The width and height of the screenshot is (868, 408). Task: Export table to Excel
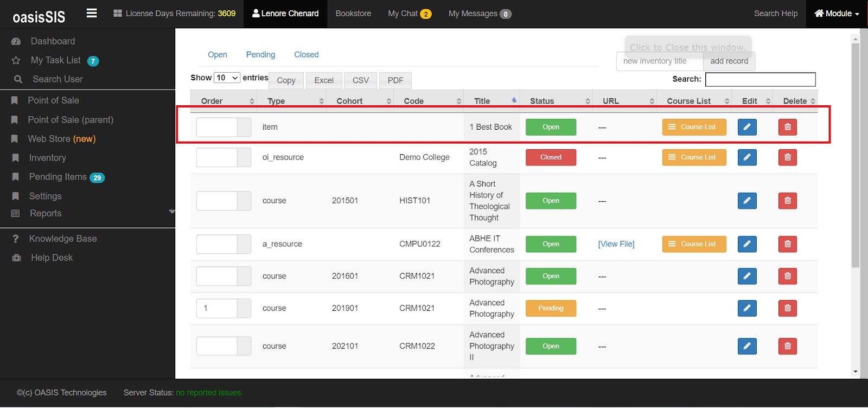tap(324, 80)
